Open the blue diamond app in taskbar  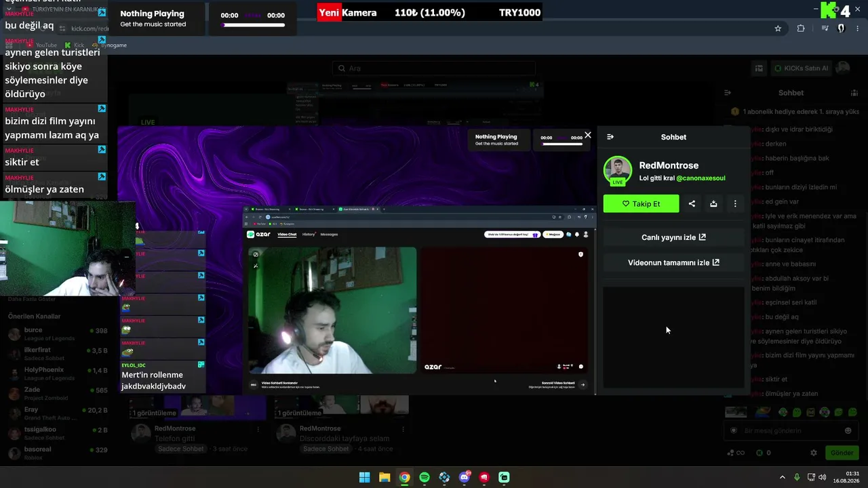tap(444, 477)
